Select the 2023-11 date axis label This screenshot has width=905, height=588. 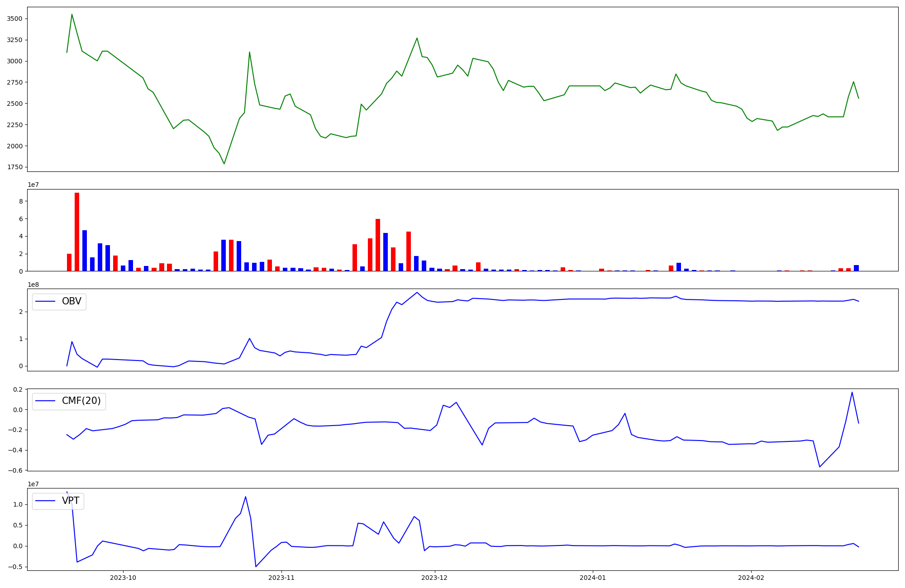click(x=281, y=578)
